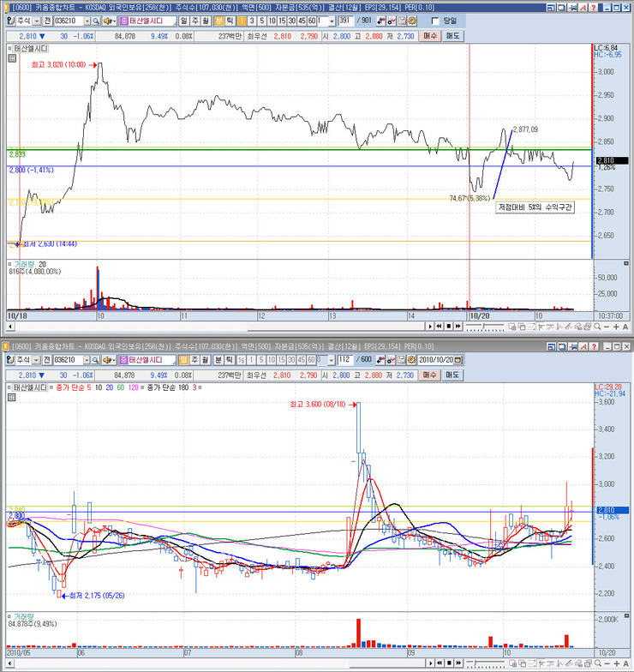
Task: Select 월 monthly period in top chart
Action: pos(206,21)
